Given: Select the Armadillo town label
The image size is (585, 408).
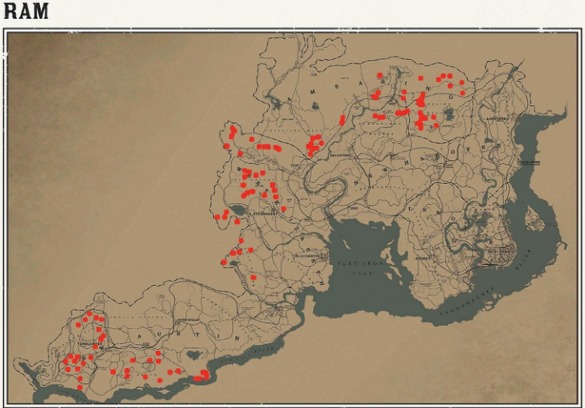Looking at the screenshot, I should (x=188, y=320).
